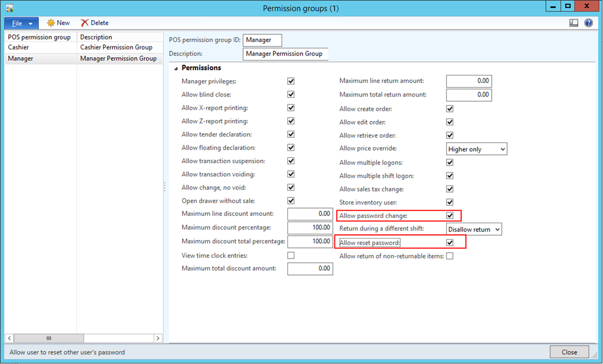The height and width of the screenshot is (364, 603).
Task: Open the File menu
Action: coord(22,23)
